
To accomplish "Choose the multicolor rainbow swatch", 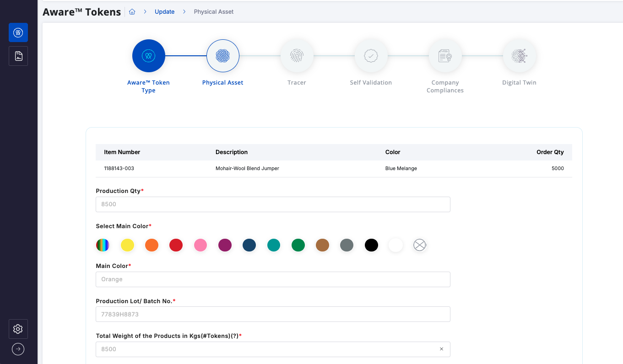I will pos(103,245).
